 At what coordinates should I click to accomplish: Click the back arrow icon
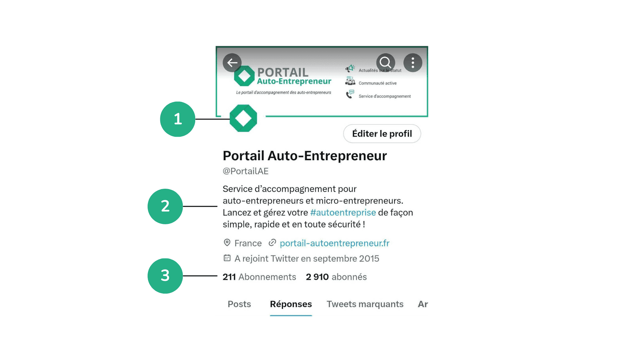click(232, 63)
